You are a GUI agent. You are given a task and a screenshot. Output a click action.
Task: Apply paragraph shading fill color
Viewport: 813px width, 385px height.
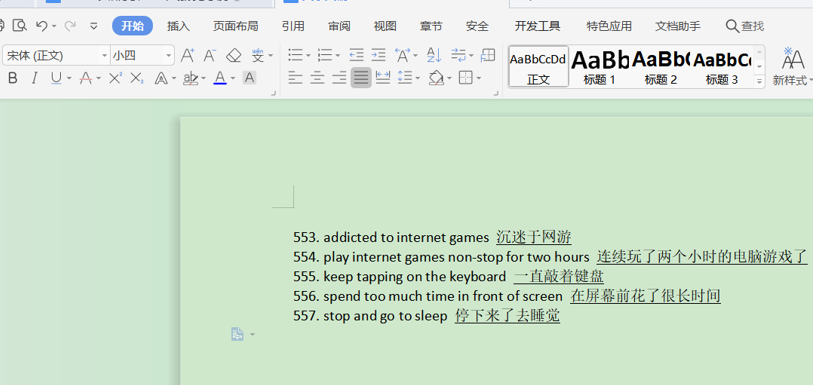pyautogui.click(x=436, y=78)
